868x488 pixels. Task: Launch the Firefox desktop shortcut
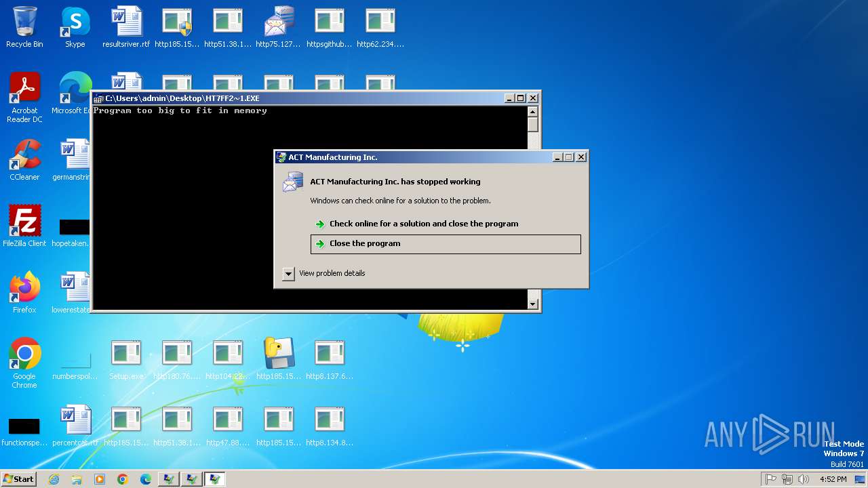point(24,292)
